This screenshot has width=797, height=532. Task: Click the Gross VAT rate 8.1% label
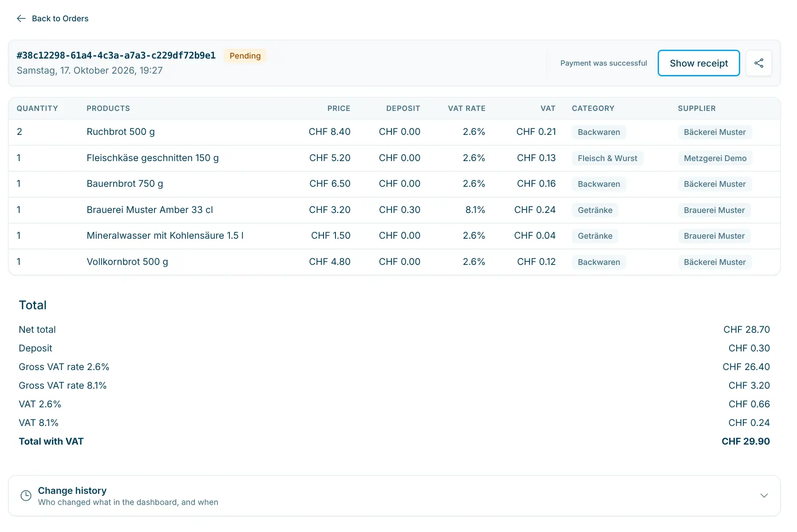pyautogui.click(x=63, y=386)
